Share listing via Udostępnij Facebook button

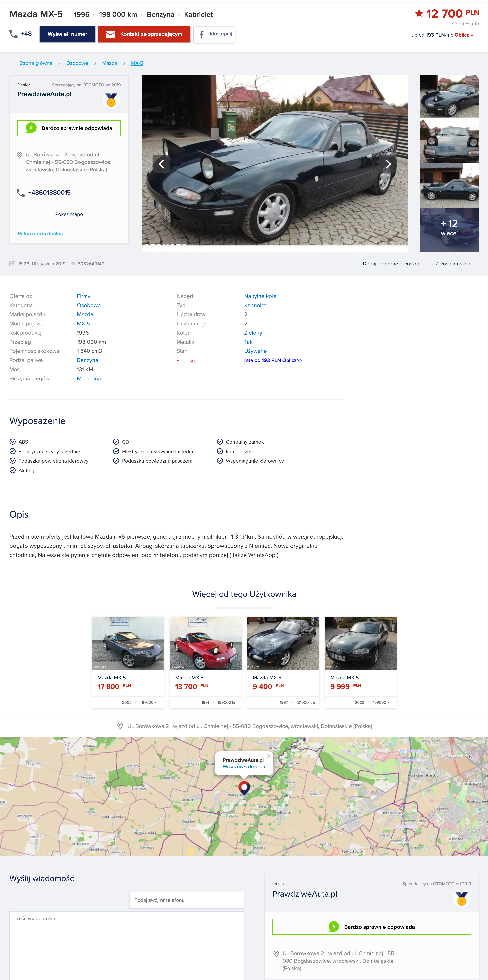(x=214, y=34)
